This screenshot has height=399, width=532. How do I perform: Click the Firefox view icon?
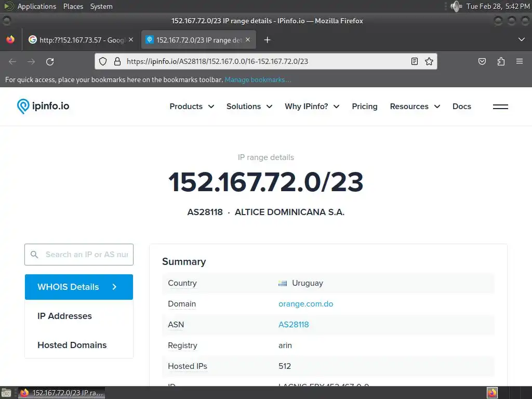pos(10,39)
